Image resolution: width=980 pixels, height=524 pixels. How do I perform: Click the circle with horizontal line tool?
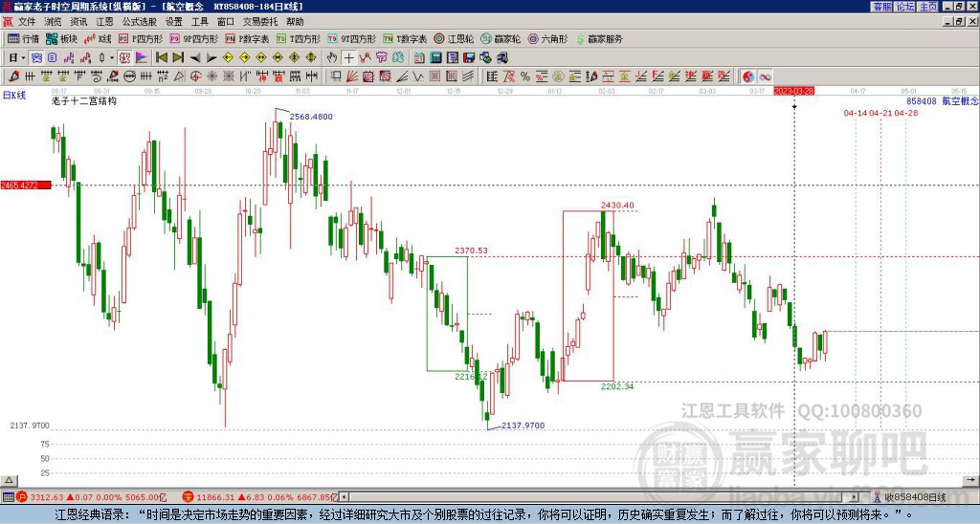coord(129,76)
